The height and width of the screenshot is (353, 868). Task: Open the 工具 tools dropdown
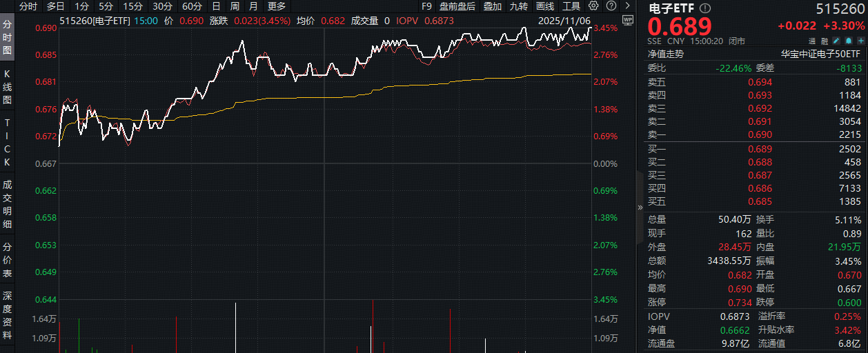point(571,6)
